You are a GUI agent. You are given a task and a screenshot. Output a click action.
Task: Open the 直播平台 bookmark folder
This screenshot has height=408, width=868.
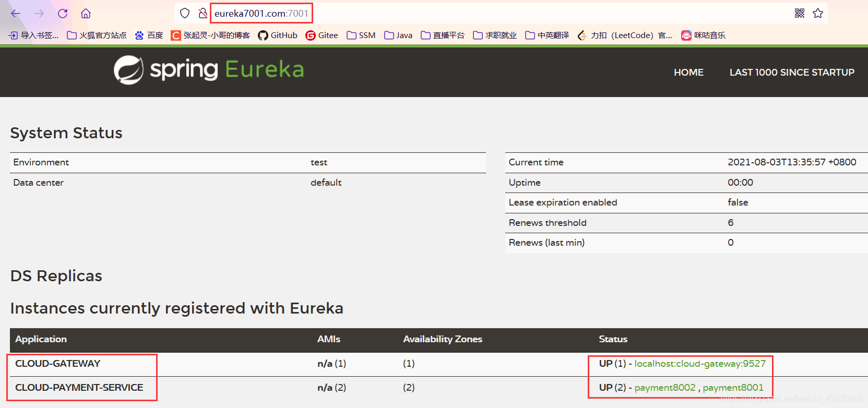[x=443, y=35]
